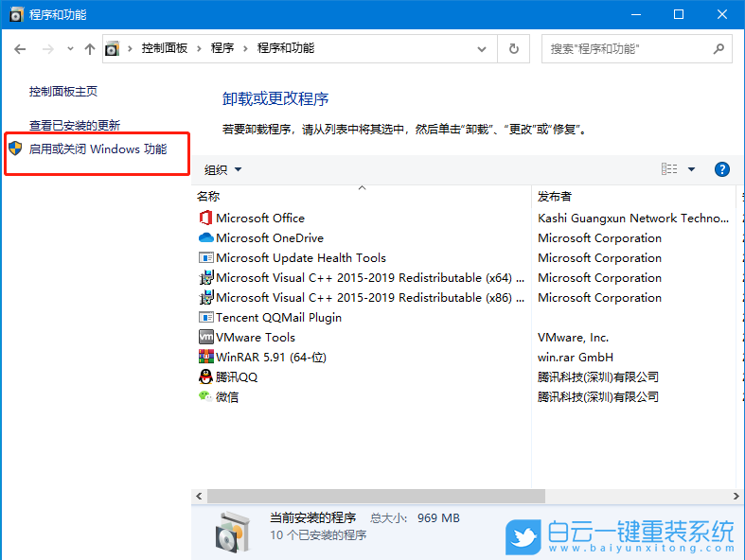Select 程序 in the breadcrumb path
Screen dimensions: 745x560
(x=222, y=48)
